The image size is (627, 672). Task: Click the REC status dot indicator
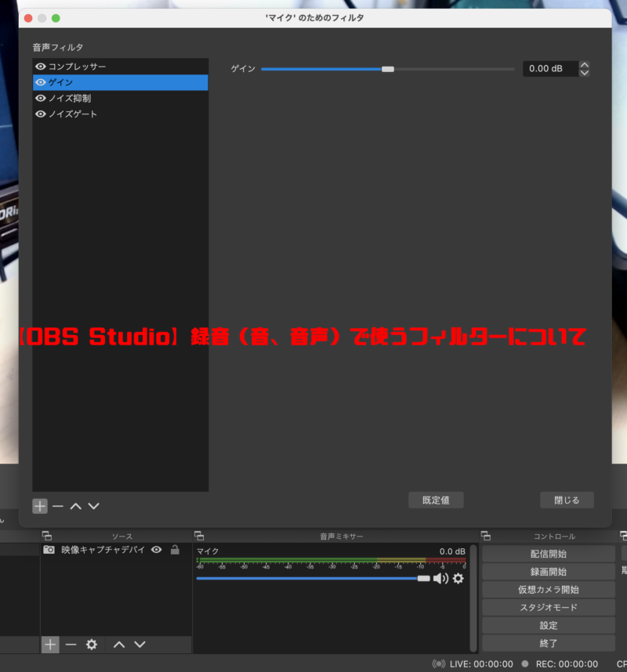click(525, 663)
